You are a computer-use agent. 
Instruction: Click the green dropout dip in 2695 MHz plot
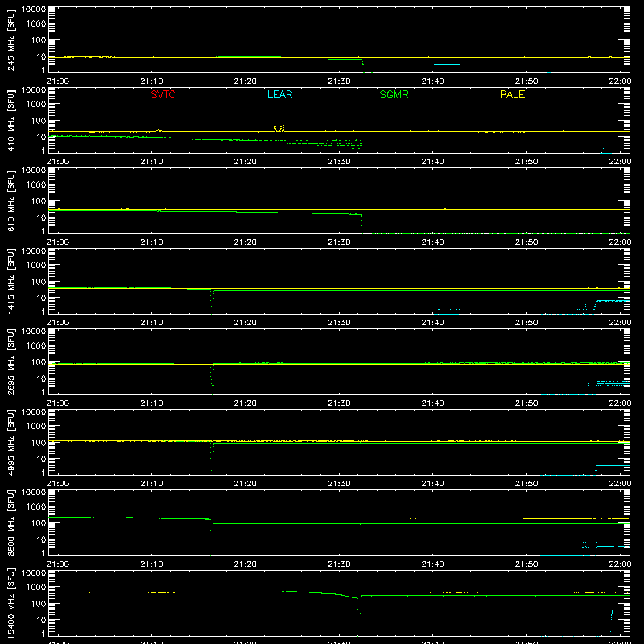coord(212,378)
